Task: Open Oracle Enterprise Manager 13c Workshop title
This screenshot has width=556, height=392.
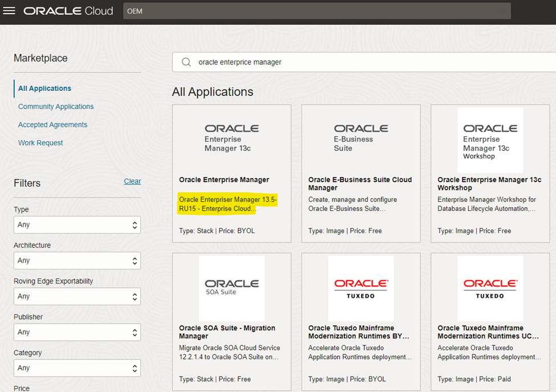Action: click(489, 183)
